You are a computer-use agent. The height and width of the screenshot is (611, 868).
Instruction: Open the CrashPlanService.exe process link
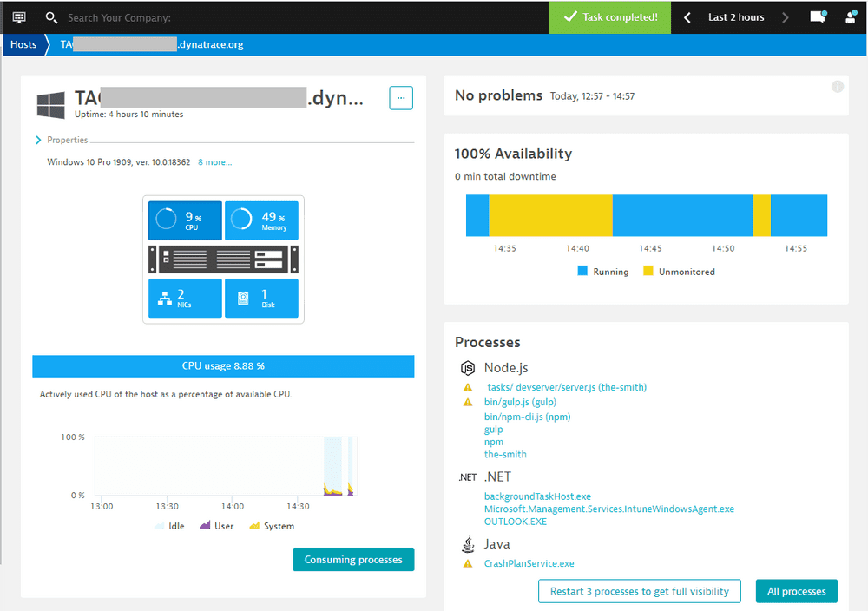coord(529,563)
